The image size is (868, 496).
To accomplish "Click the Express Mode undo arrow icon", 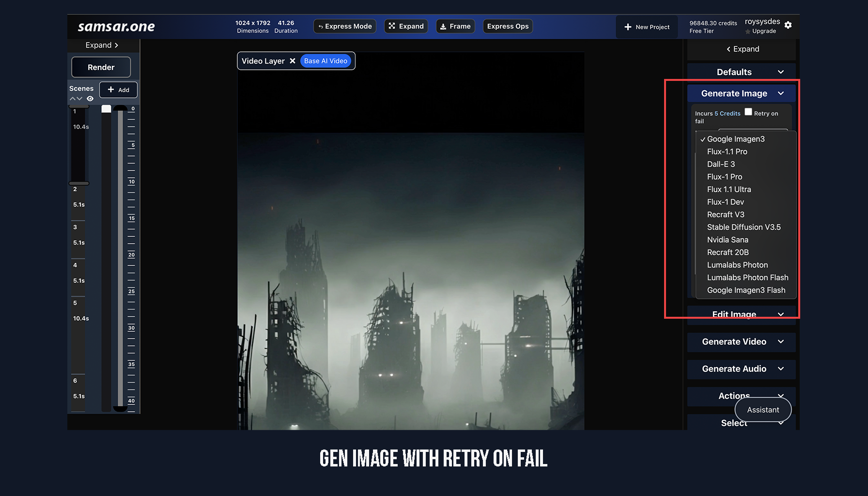I will 321,26.
